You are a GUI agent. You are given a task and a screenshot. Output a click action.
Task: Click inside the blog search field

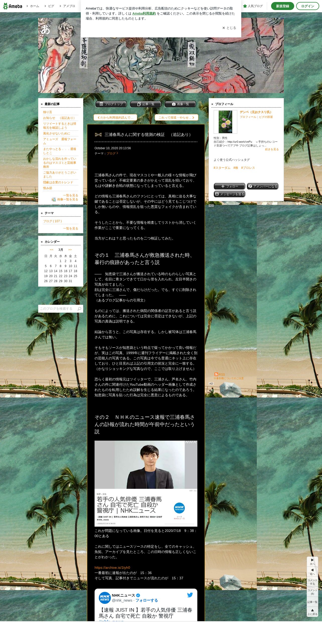point(57,309)
